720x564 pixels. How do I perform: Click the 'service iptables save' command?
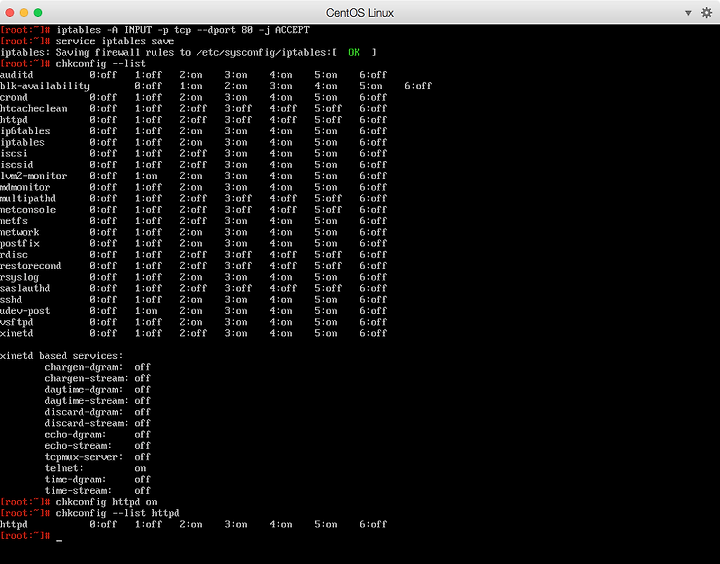(115, 41)
